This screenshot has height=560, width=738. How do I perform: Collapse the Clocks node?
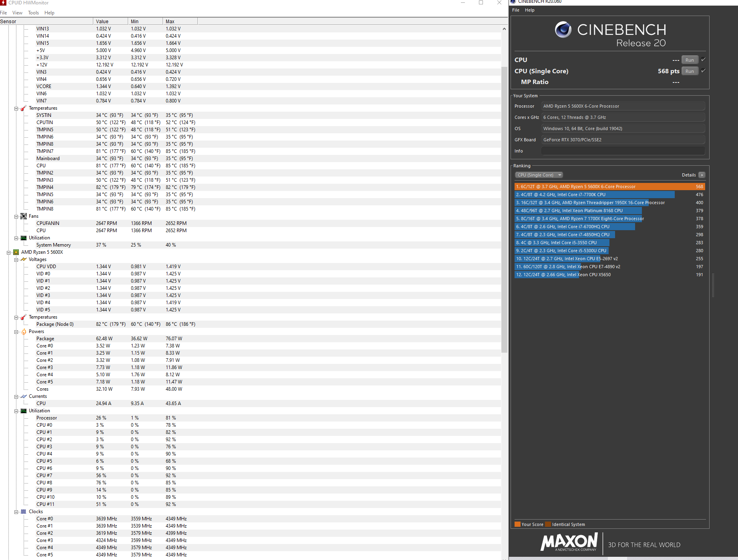(16, 512)
